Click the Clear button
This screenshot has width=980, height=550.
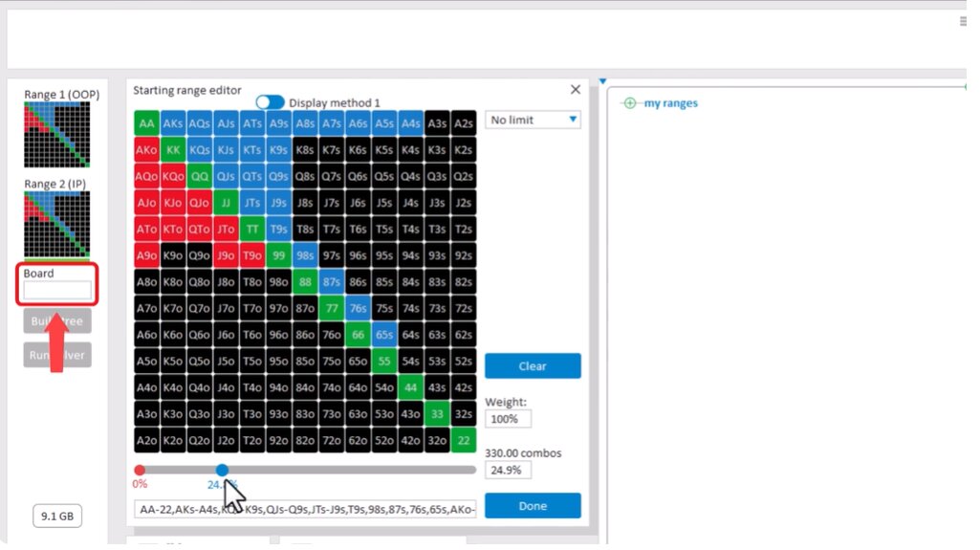(533, 366)
